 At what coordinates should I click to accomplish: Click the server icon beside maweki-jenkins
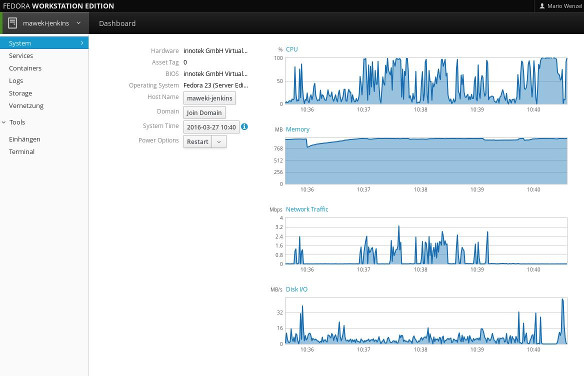tap(12, 23)
